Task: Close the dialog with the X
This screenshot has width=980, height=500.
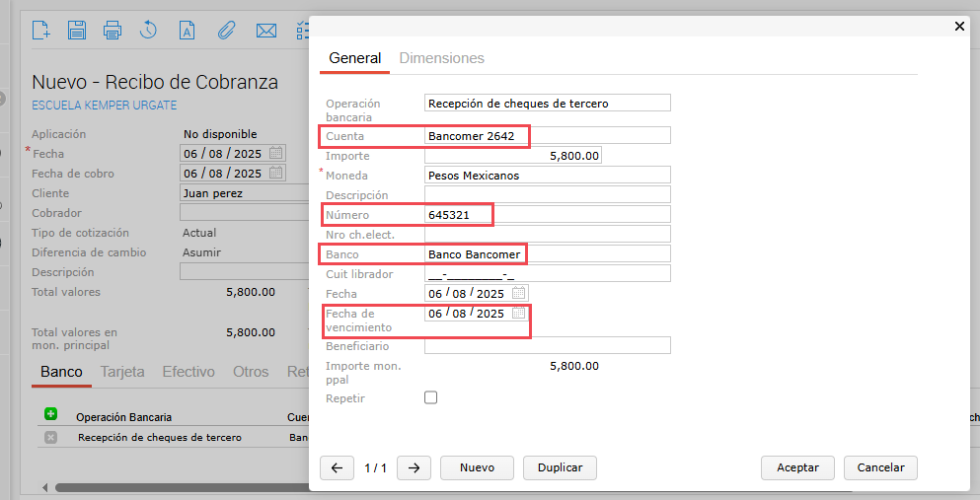Action: coord(959,27)
